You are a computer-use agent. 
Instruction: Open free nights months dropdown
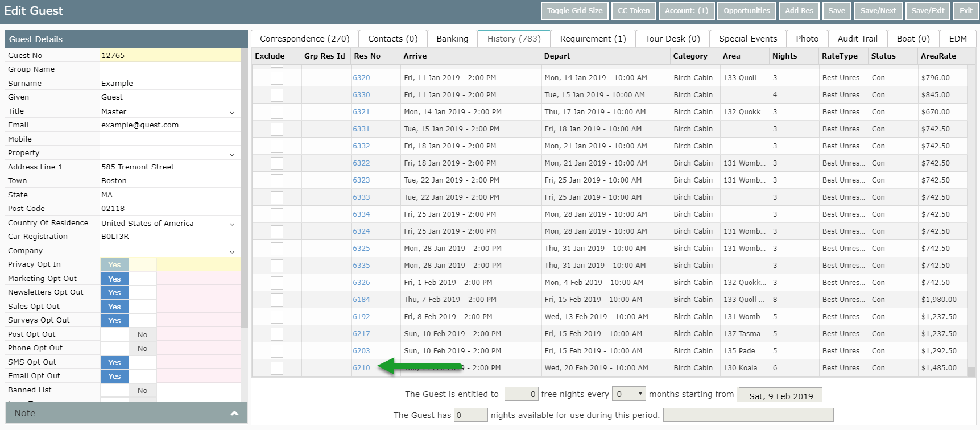[628, 394]
